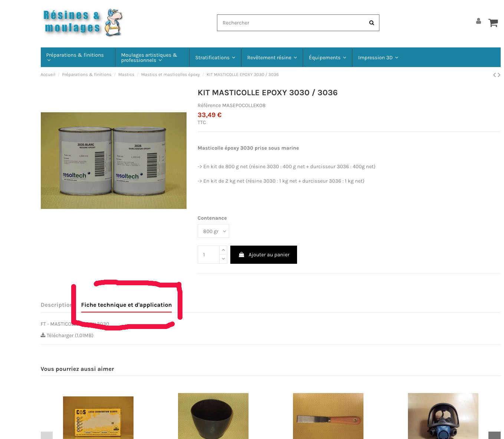Viewport: 504px width, 439px height.
Task: Open the Mastics breadcrumb link
Action: 126,74
